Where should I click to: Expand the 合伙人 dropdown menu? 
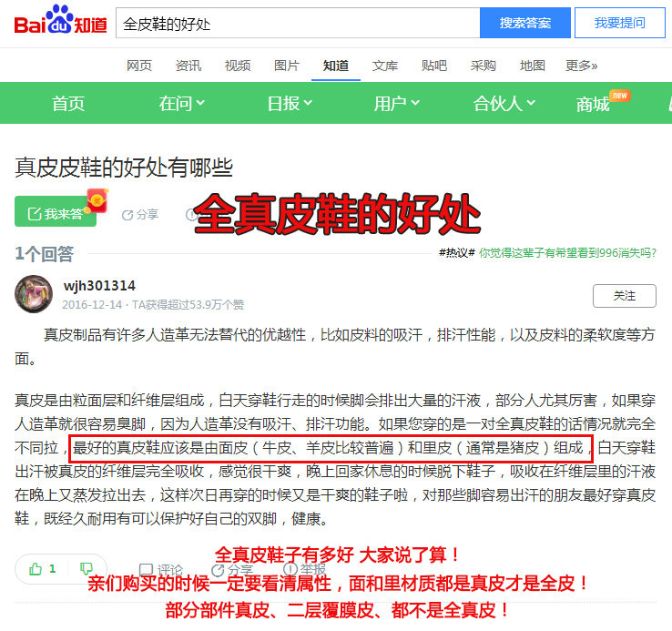(x=504, y=103)
